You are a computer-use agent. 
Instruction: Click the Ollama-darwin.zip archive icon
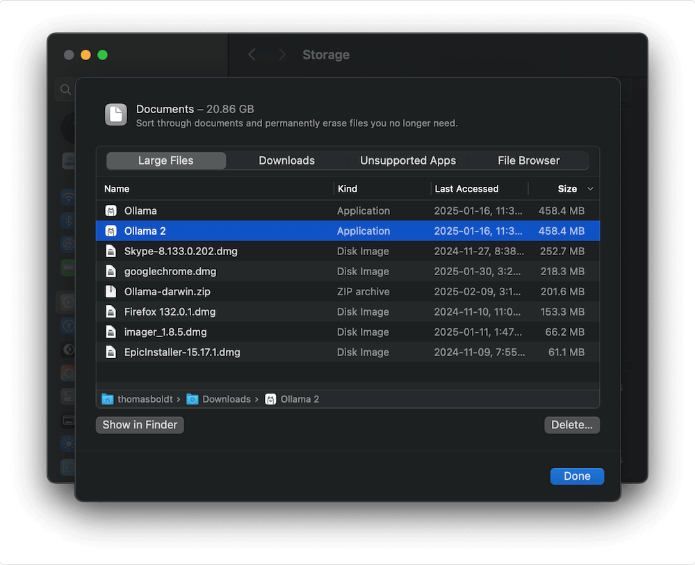point(111,292)
